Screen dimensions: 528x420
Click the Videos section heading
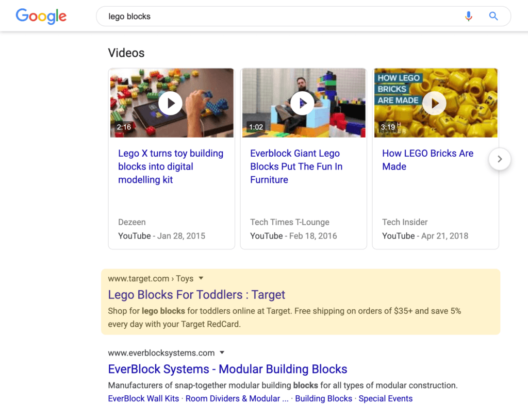pyautogui.click(x=126, y=53)
